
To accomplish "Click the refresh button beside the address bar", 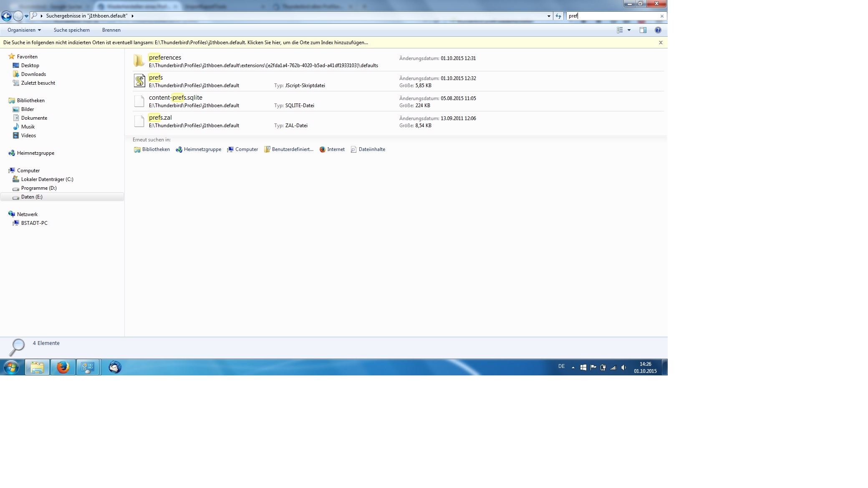I will click(558, 16).
